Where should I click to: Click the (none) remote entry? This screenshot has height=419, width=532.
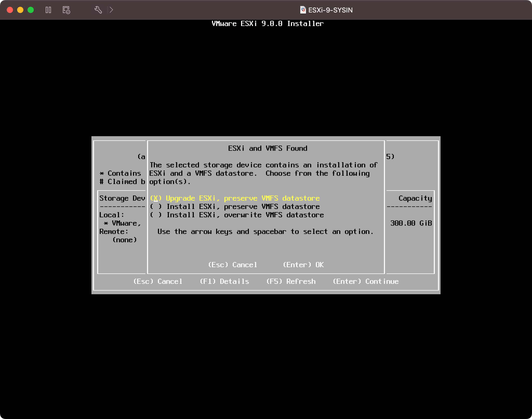pyautogui.click(x=124, y=240)
